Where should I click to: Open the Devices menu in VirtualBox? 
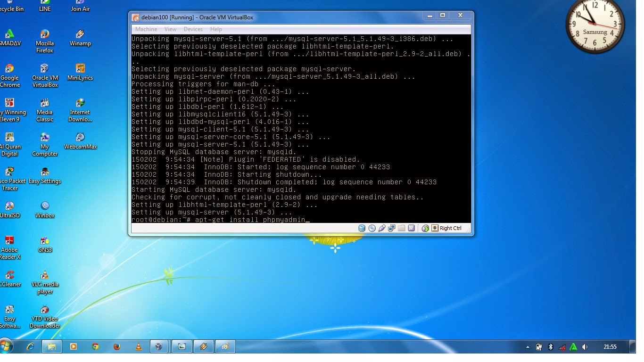tap(193, 29)
